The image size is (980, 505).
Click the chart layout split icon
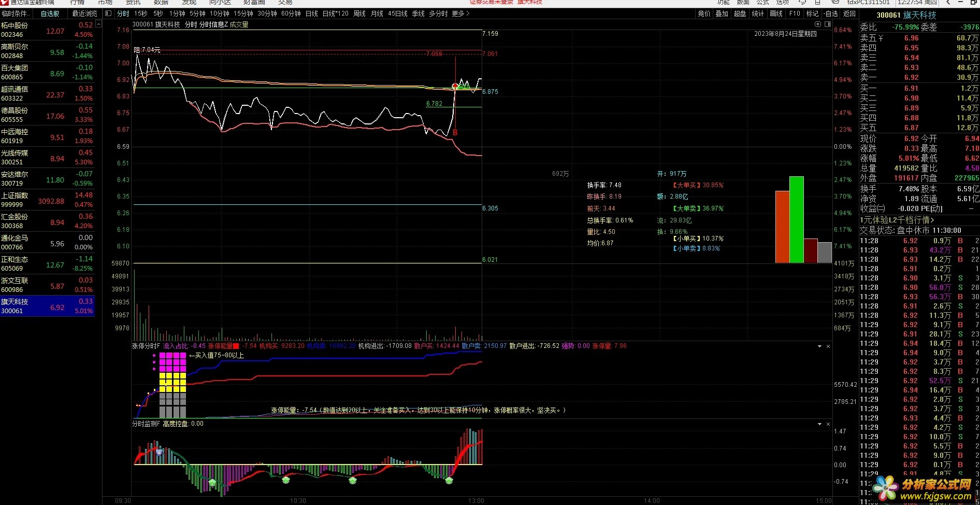tap(828, 24)
